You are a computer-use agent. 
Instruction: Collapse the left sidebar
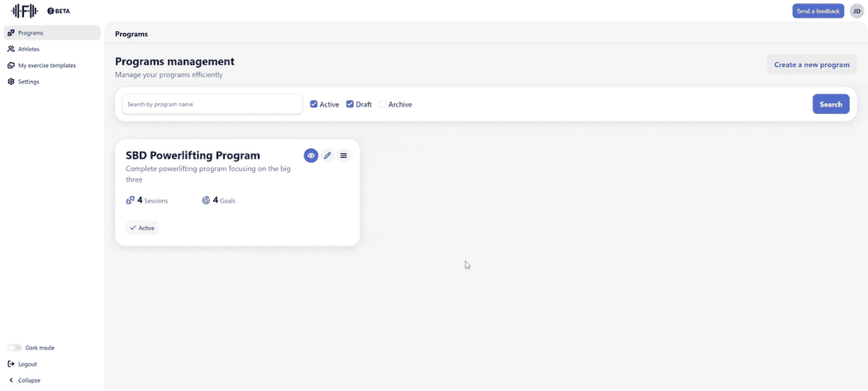point(24,380)
